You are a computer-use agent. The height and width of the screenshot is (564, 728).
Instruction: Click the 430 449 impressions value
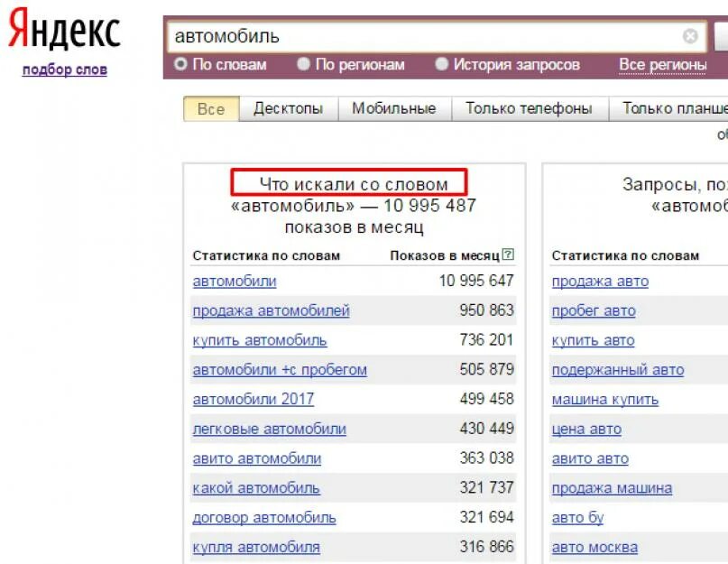pos(486,429)
